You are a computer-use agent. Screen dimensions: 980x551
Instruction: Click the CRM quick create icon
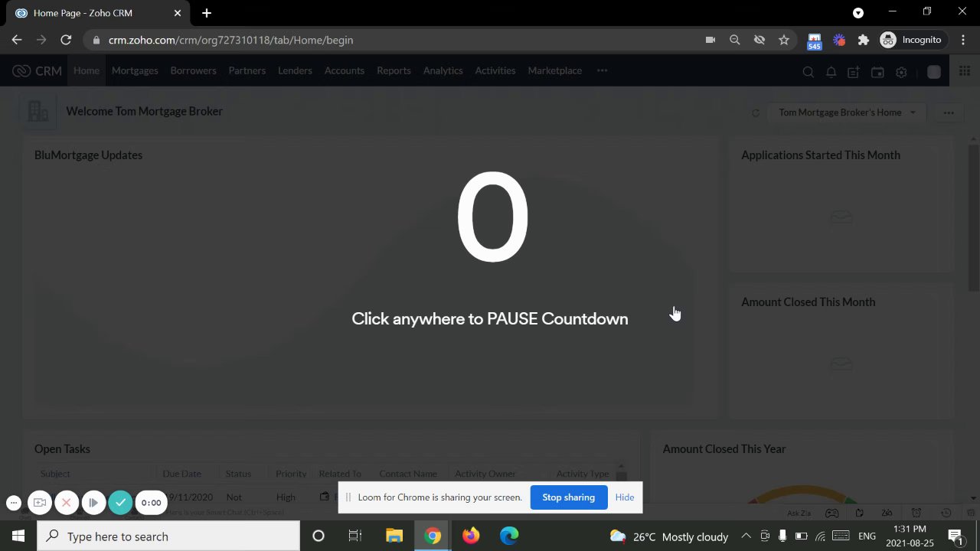pyautogui.click(x=854, y=72)
